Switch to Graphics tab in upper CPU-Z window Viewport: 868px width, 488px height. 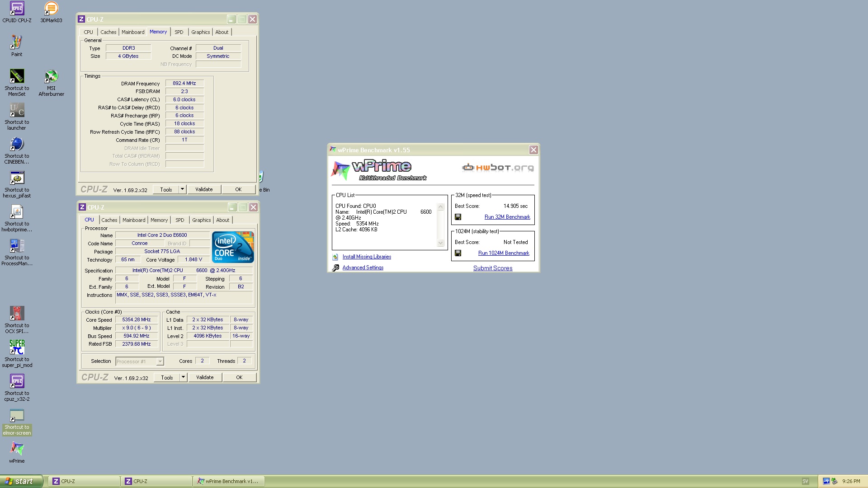pos(201,32)
